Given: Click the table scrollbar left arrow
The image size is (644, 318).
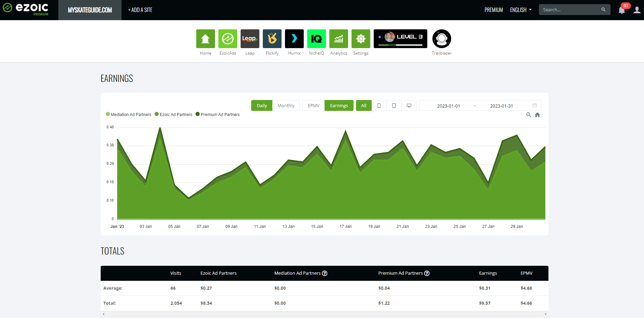Looking at the screenshot, I should [x=103, y=314].
